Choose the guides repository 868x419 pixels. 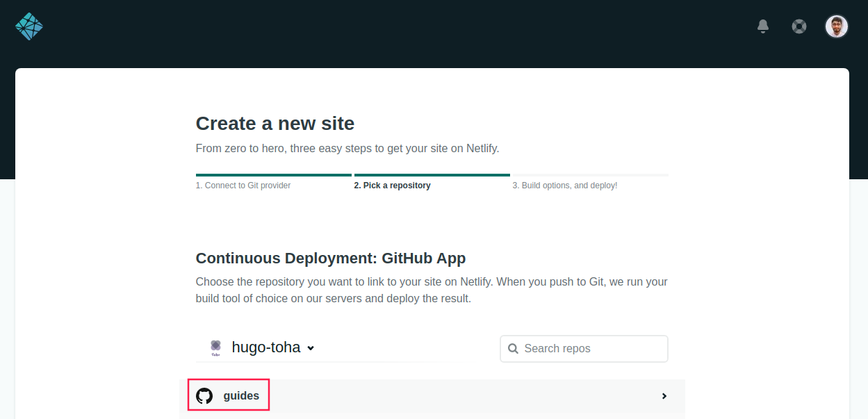click(241, 396)
